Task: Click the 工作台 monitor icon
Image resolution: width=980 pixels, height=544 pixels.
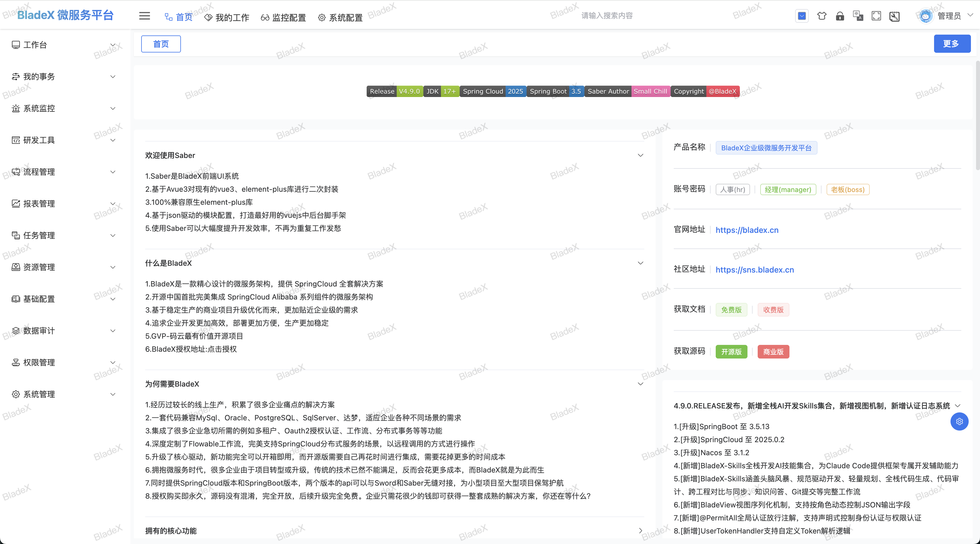Action: coord(16,45)
